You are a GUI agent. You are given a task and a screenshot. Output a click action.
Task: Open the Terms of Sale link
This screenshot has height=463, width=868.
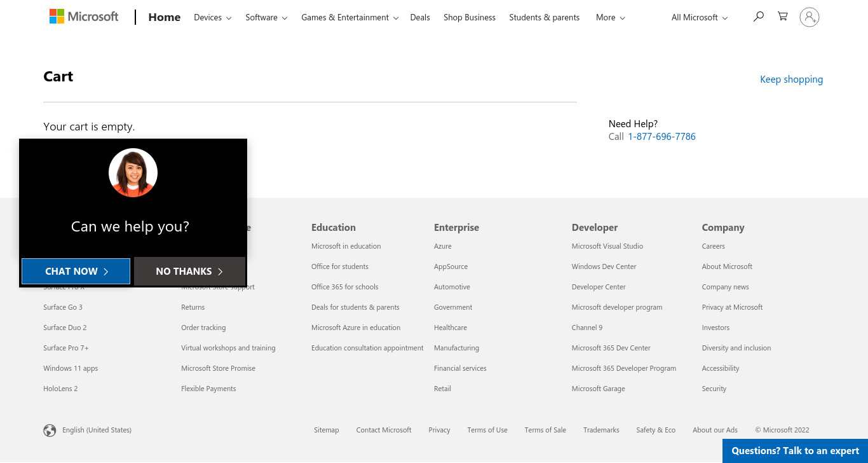545,431
